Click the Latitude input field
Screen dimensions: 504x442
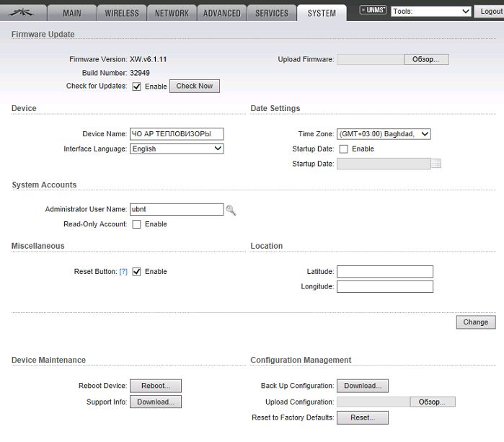click(x=384, y=272)
